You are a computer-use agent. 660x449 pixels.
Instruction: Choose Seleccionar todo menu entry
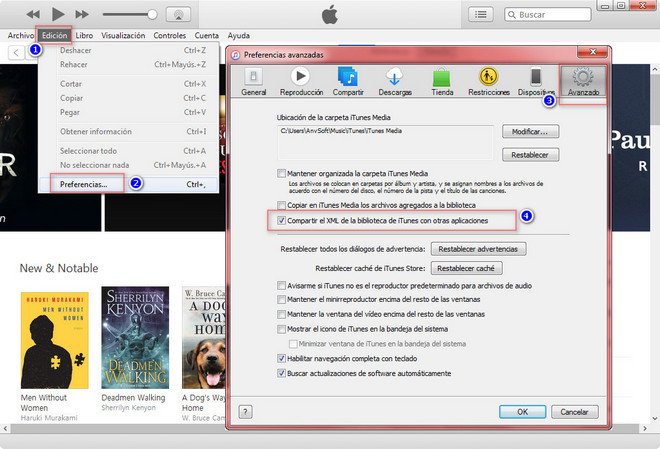point(129,151)
